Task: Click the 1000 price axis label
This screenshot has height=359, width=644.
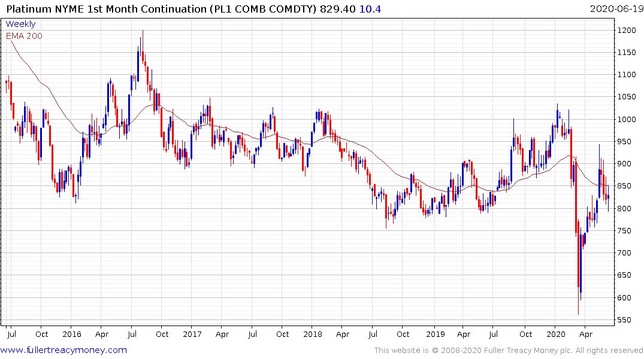Action: tap(627, 120)
